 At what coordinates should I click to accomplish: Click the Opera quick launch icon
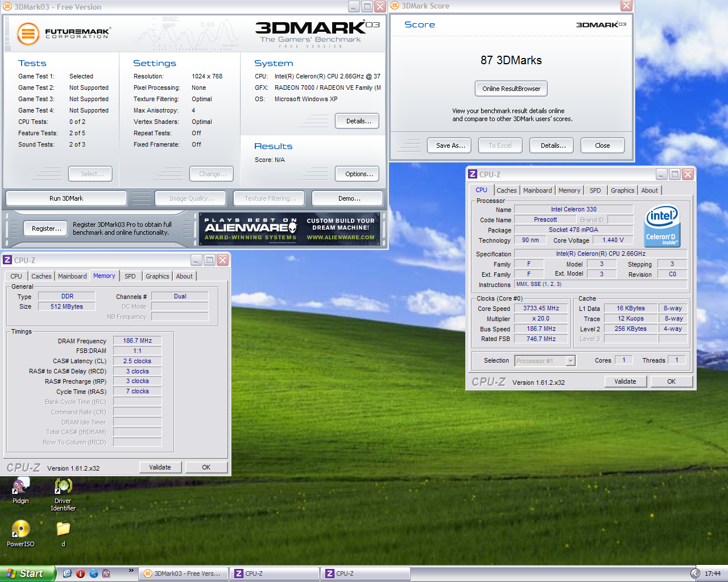80,573
